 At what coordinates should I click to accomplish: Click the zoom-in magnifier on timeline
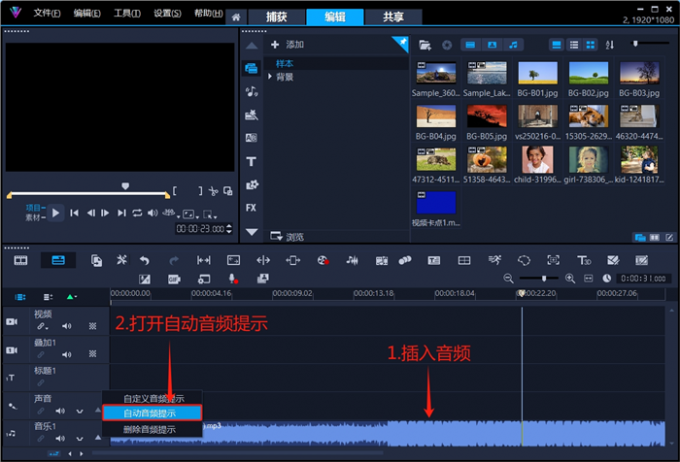[x=570, y=278]
